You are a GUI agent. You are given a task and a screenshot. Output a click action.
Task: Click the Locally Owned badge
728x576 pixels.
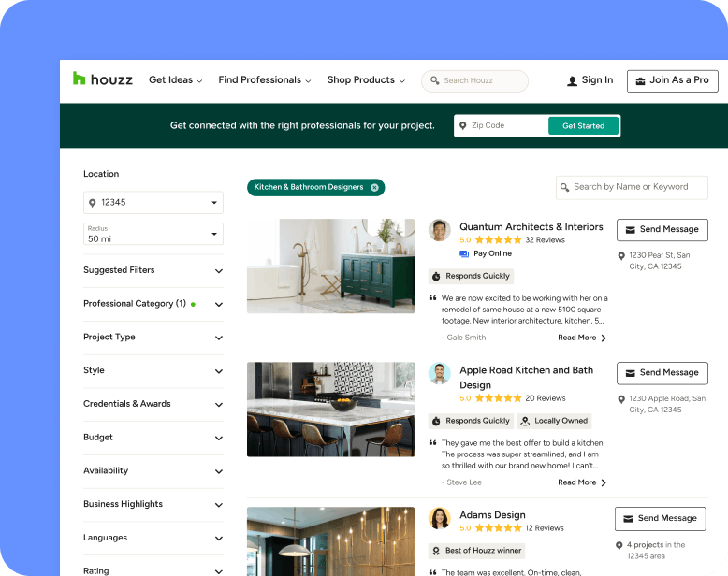click(554, 421)
